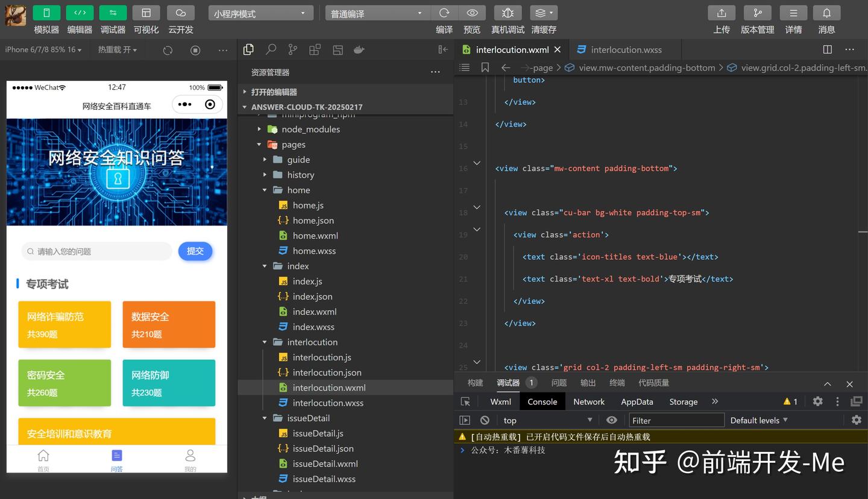This screenshot has height=499, width=868.
Task: Open resource manager more options
Action: coord(435,72)
